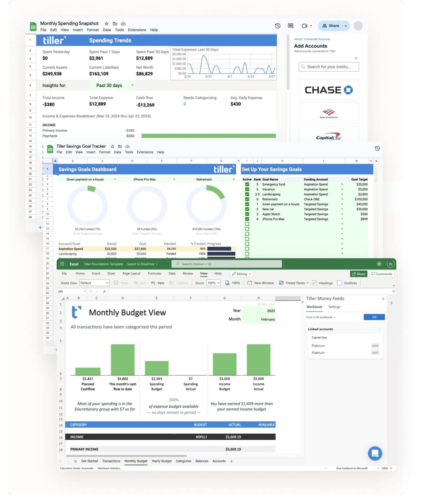422x504 pixels.
Task: Open version history clock icon in Spending Snapshot
Action: [278, 26]
